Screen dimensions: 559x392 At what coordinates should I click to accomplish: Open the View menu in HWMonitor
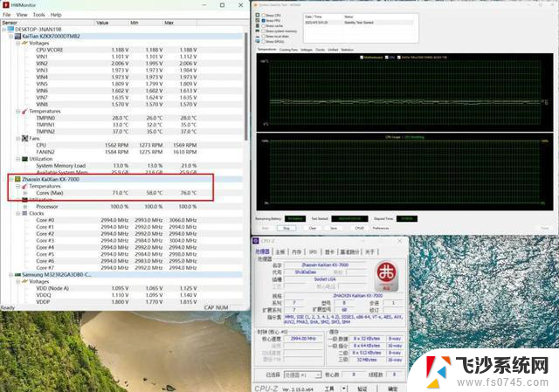coord(22,15)
